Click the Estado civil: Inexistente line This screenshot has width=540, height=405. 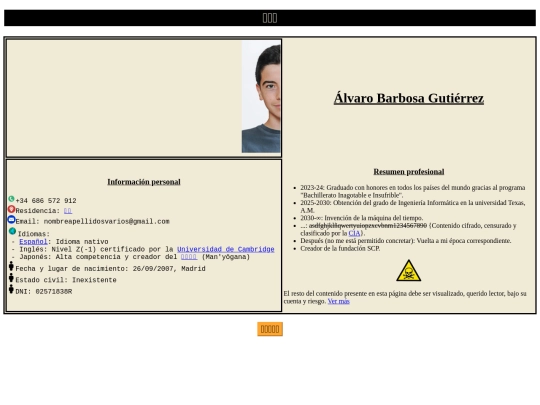66,280
